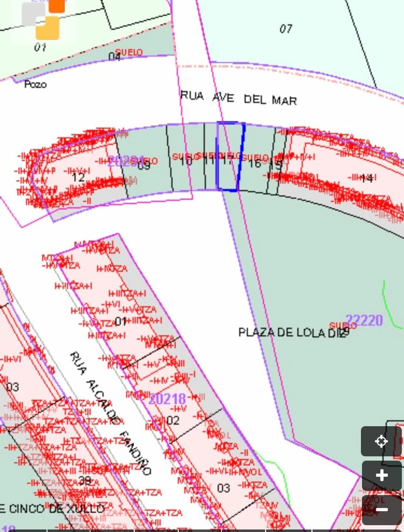Zoom in with the plus button

pos(382,475)
